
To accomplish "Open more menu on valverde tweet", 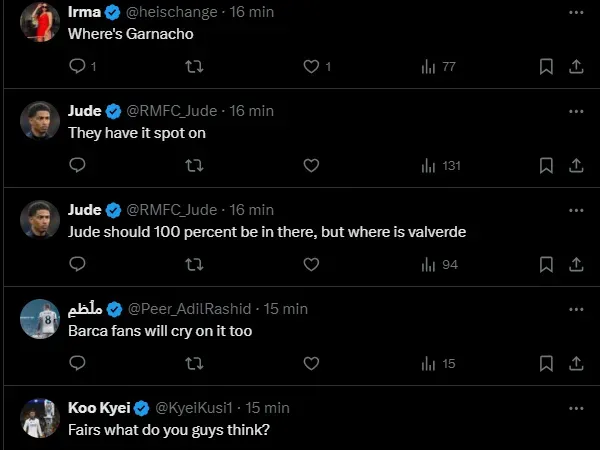I will (576, 210).
